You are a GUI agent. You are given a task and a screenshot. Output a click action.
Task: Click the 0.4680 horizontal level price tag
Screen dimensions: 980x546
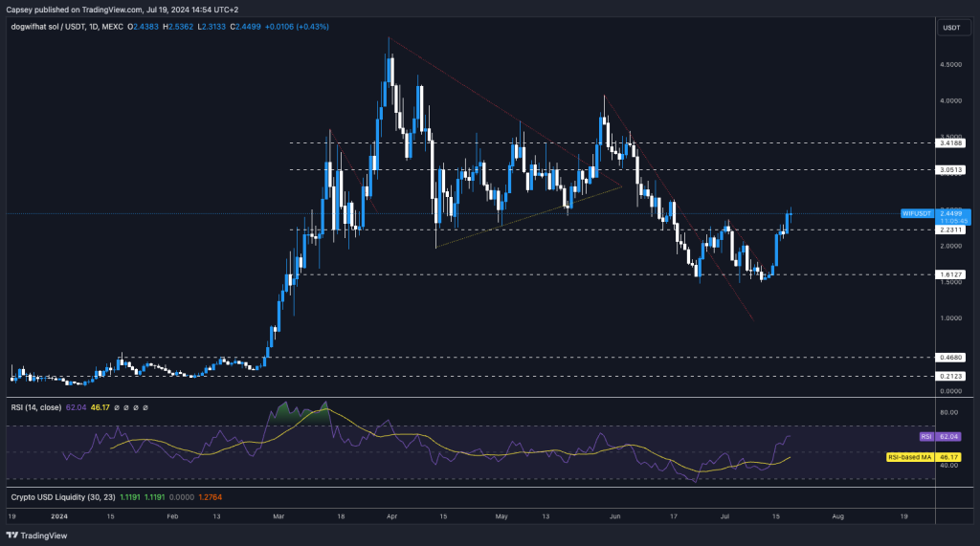coord(951,358)
